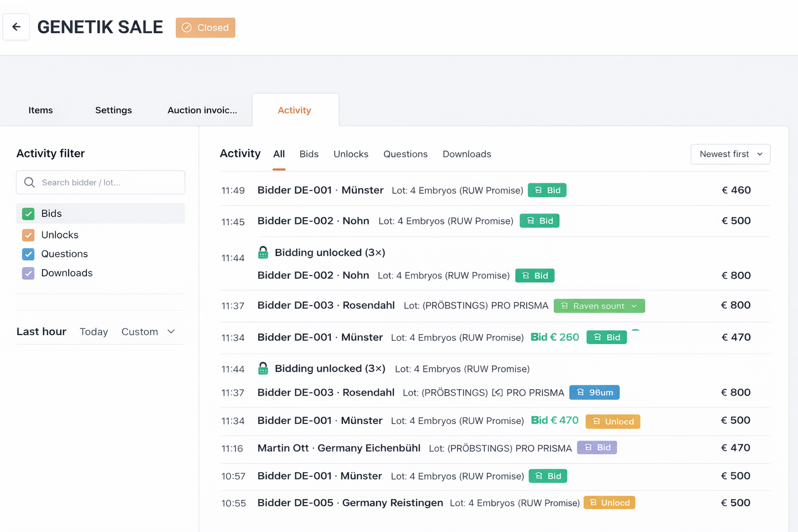Open the Newest first sort dropdown
Image resolution: width=798 pixels, height=532 pixels.
point(730,154)
